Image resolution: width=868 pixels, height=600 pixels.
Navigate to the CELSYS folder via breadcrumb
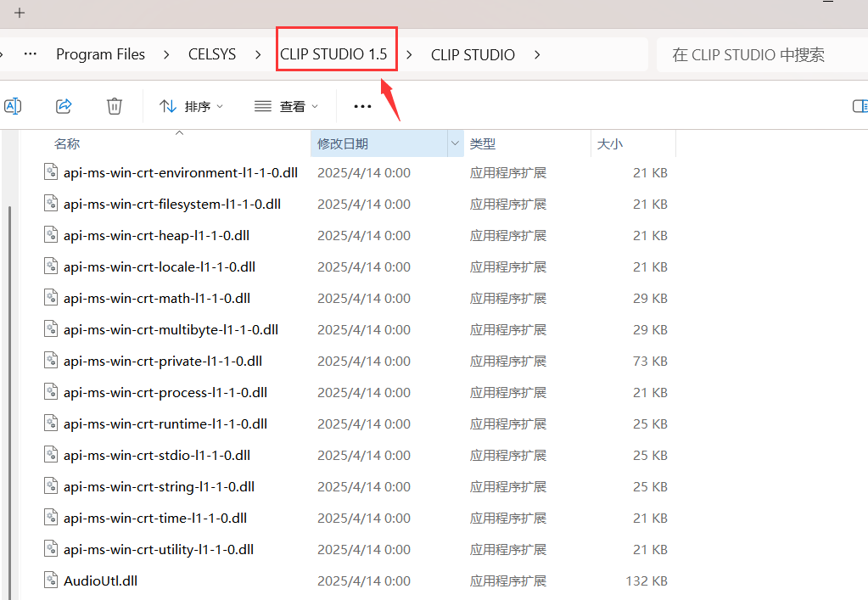(211, 53)
